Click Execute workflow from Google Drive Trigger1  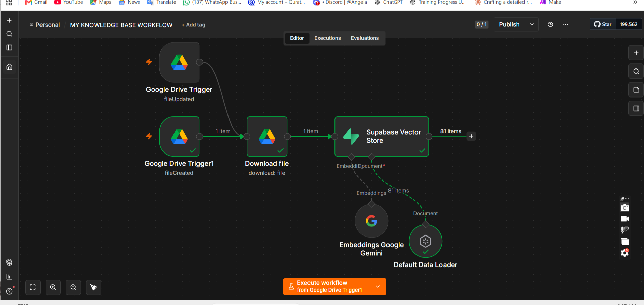(326, 286)
